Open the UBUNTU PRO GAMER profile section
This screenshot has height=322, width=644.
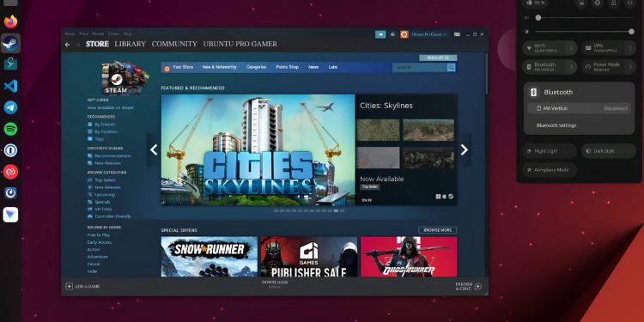coord(240,44)
